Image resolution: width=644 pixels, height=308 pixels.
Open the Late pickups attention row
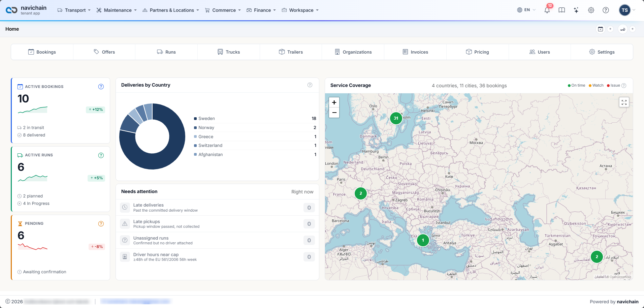(217, 224)
